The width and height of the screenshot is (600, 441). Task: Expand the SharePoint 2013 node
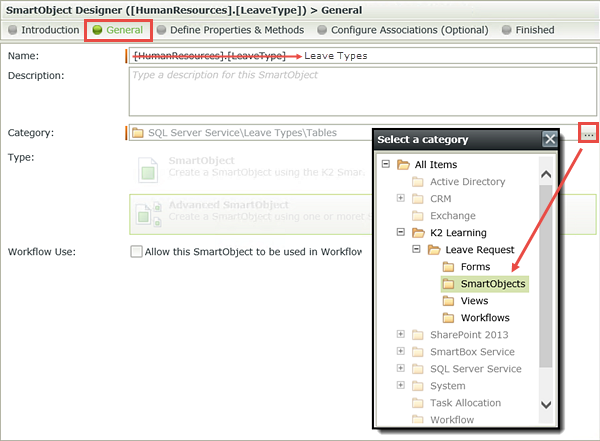tap(401, 334)
